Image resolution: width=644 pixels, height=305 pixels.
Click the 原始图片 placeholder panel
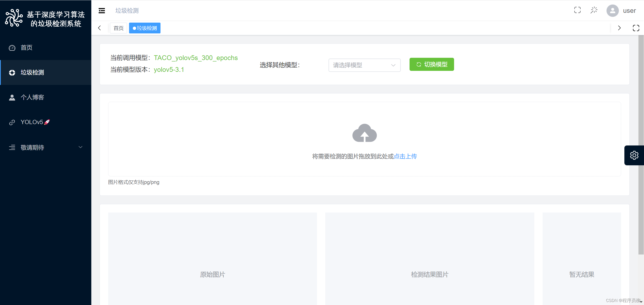[x=213, y=259]
